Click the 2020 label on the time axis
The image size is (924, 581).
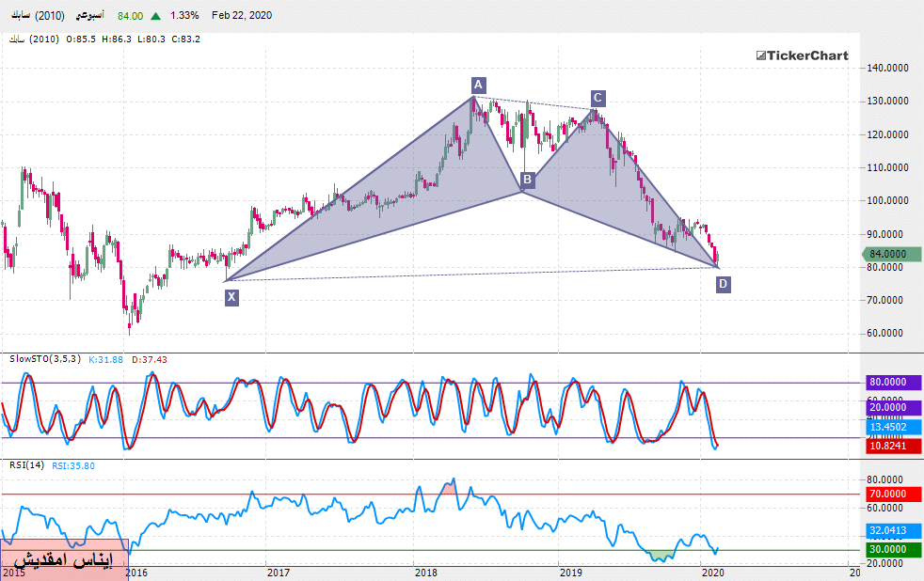coord(712,572)
